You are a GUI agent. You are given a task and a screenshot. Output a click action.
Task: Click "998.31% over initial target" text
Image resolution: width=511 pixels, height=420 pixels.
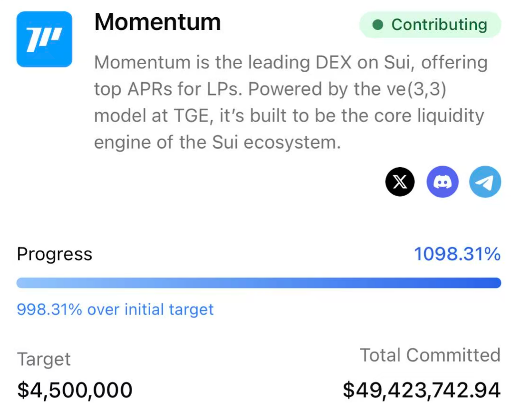coord(115,310)
